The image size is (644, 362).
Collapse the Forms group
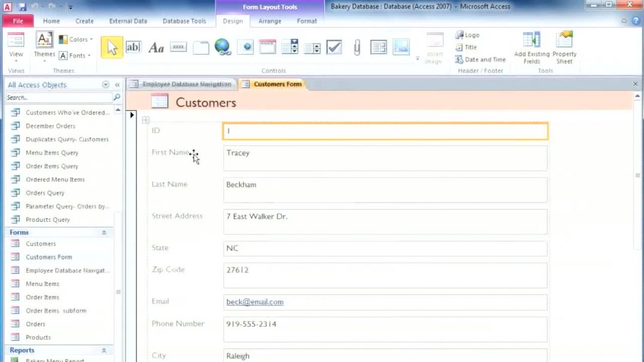104,233
